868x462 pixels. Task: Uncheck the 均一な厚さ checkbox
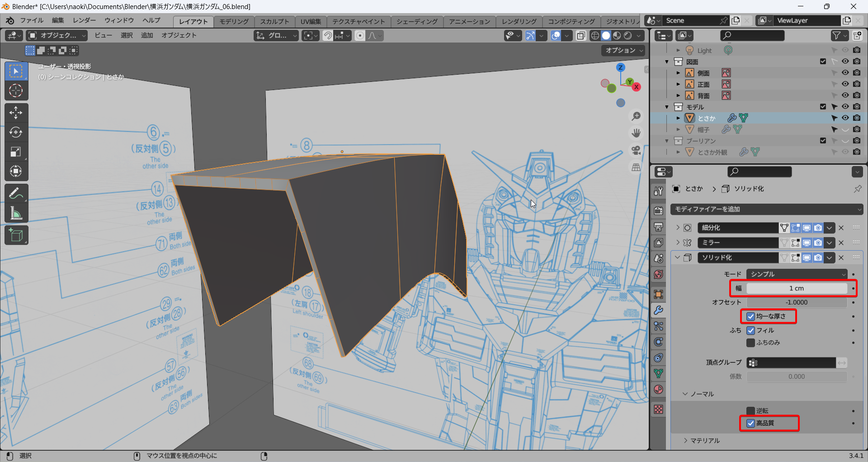[x=751, y=316]
